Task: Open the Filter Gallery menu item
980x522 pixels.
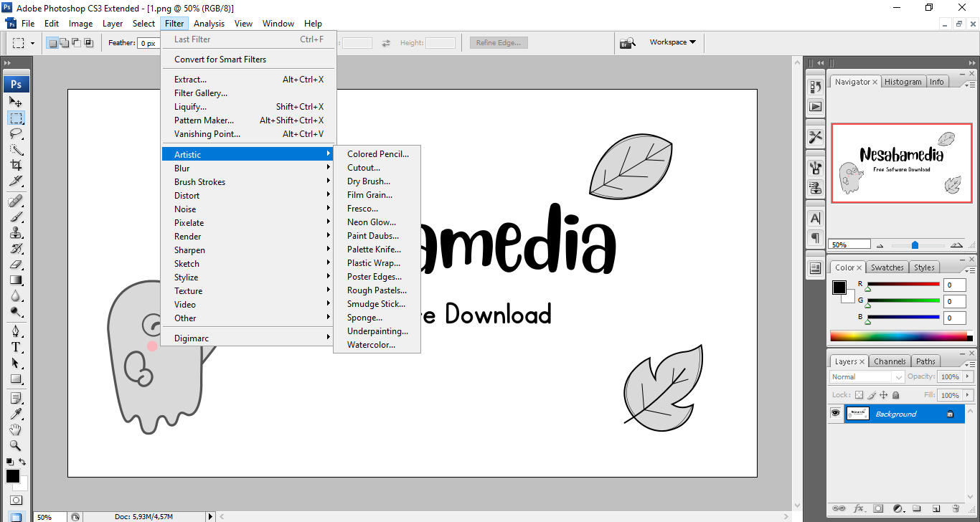Action: tap(201, 93)
